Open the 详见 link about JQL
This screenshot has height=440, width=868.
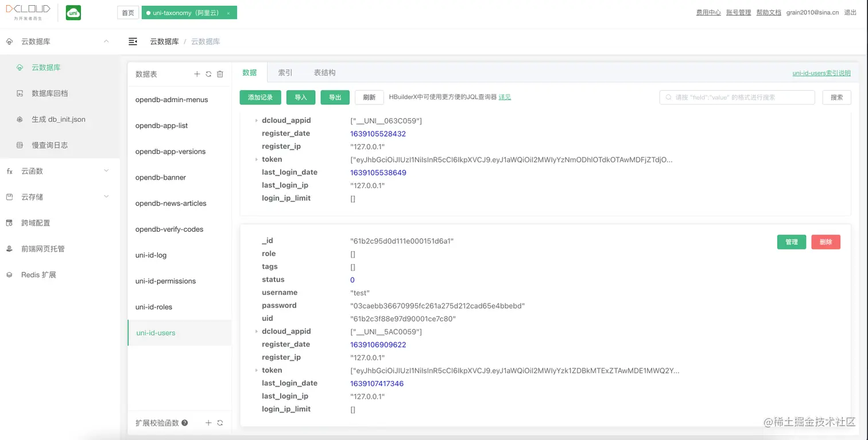point(505,98)
